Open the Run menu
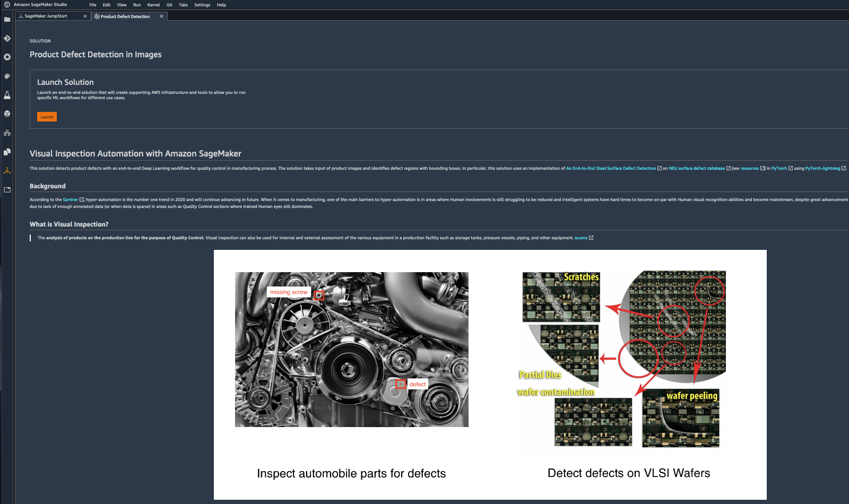The height and width of the screenshot is (504, 849). [x=137, y=5]
